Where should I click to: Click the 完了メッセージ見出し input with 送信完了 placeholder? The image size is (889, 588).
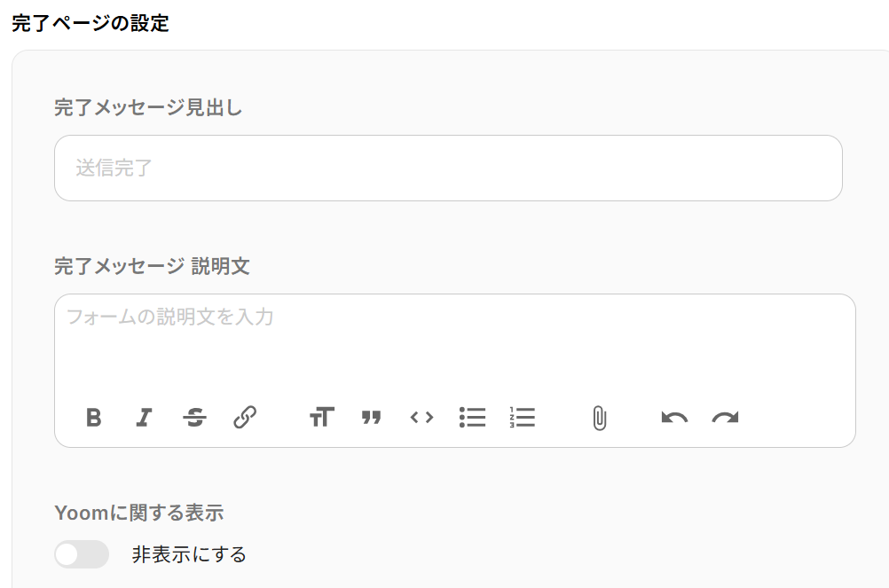click(x=448, y=168)
